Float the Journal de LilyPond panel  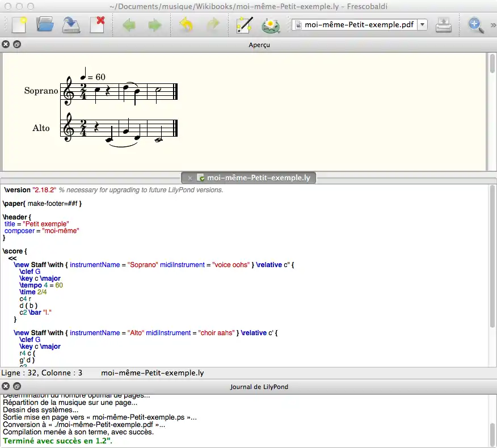16,387
